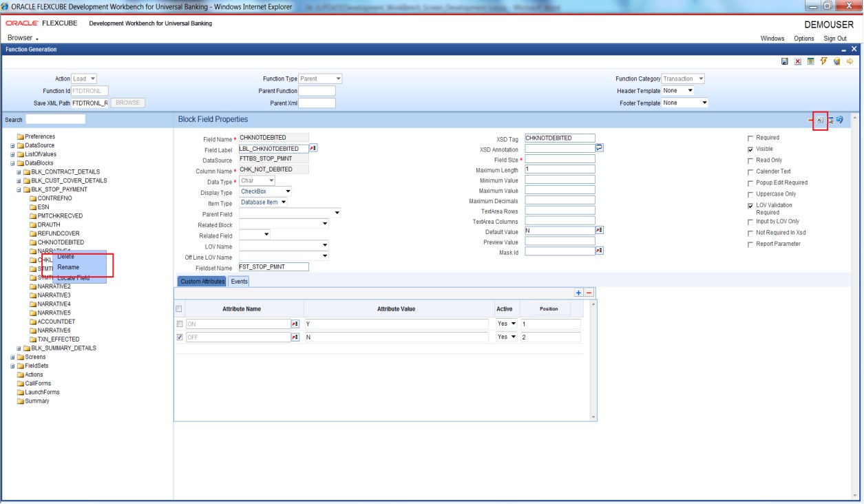Enable the Read Only checkbox
864x504 pixels.
point(750,160)
